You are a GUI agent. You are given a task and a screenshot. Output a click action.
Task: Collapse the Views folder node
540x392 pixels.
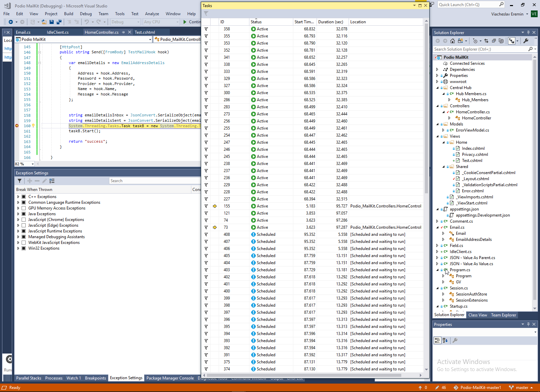pyautogui.click(x=437, y=136)
